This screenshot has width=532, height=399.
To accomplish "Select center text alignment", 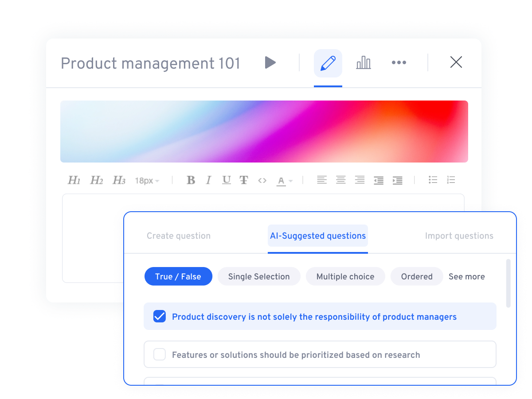I will pyautogui.click(x=340, y=180).
